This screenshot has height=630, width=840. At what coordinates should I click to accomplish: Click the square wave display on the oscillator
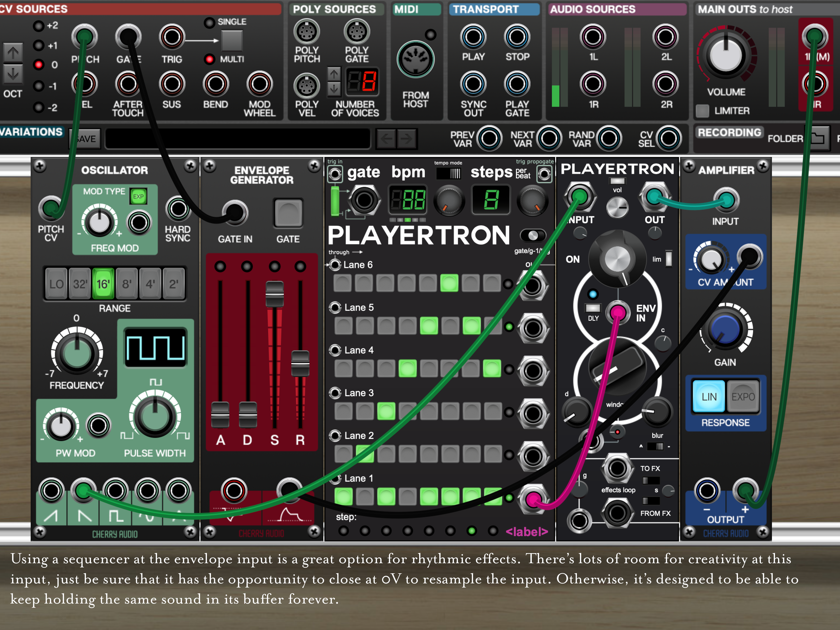coord(155,348)
